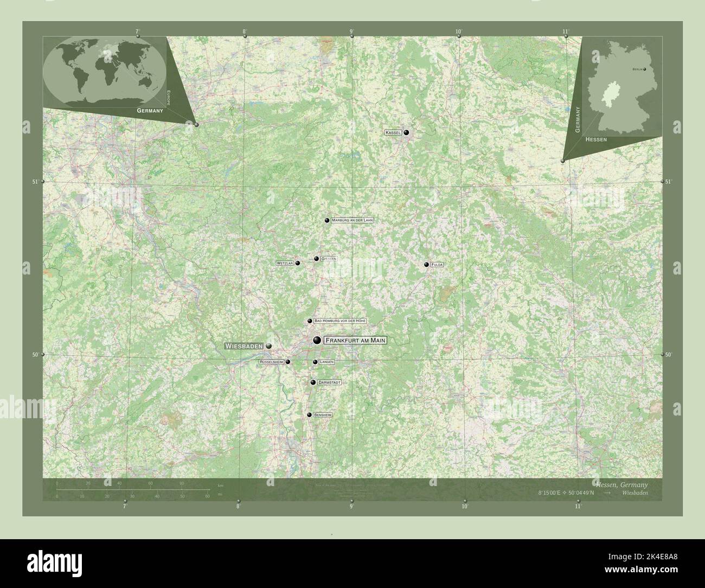Select the Marburg an der Lahn marker dot
Screen dimensions: 705x588
tap(327, 221)
